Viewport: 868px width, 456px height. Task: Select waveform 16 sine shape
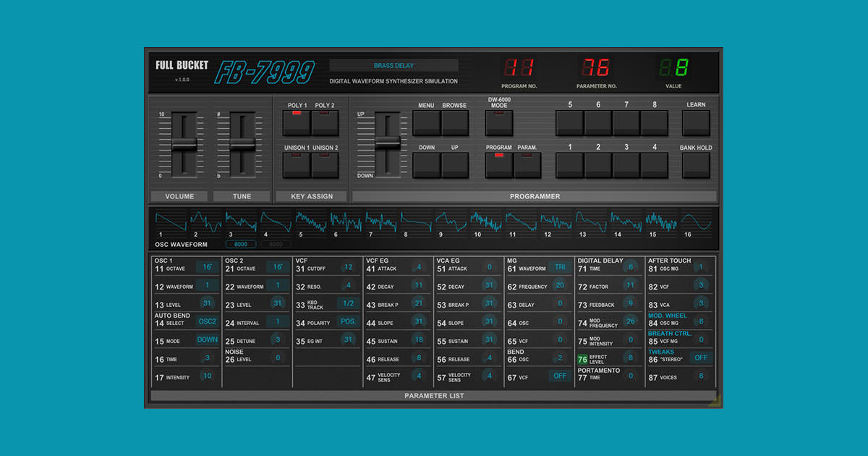(x=696, y=221)
